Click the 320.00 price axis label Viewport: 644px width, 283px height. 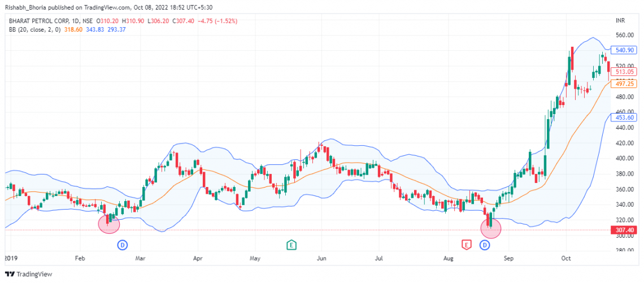pos(625,220)
